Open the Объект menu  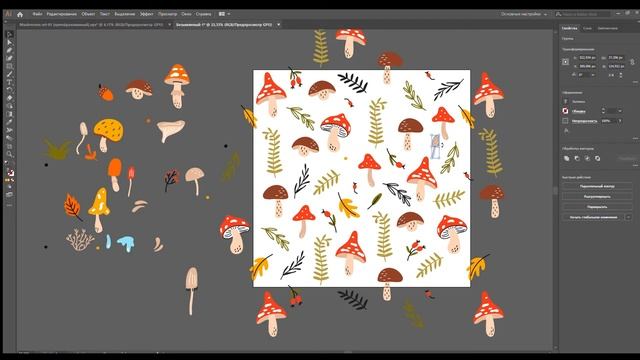click(x=88, y=14)
